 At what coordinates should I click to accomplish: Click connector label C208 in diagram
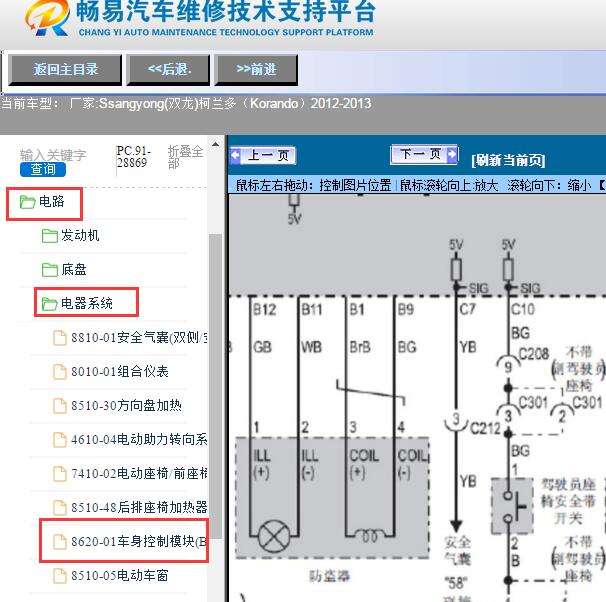[533, 354]
